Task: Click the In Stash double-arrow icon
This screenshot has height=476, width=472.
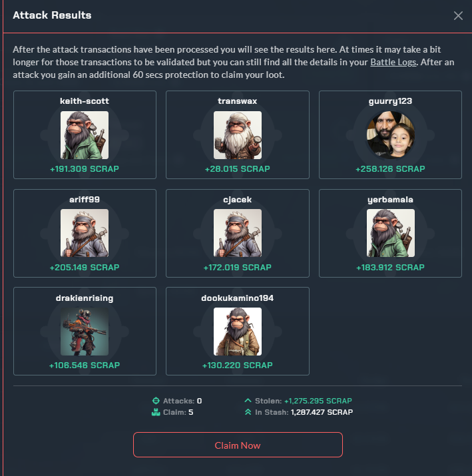Action: click(248, 412)
